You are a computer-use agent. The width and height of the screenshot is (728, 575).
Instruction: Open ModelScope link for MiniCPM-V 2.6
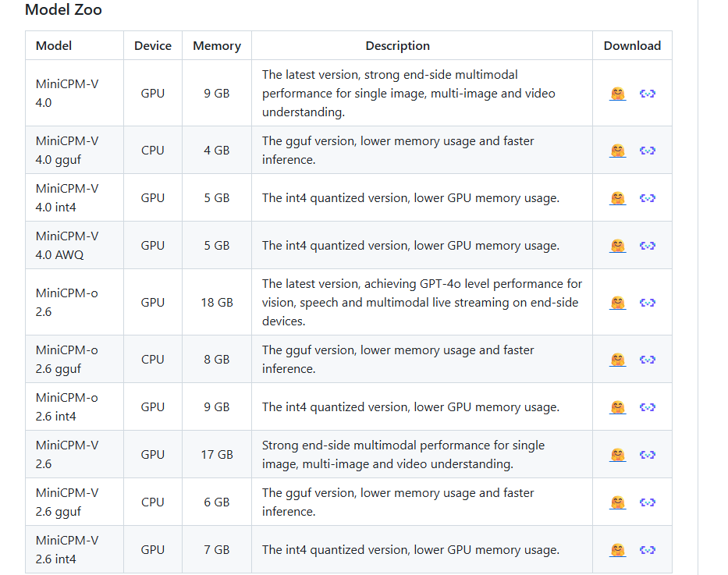click(x=647, y=455)
